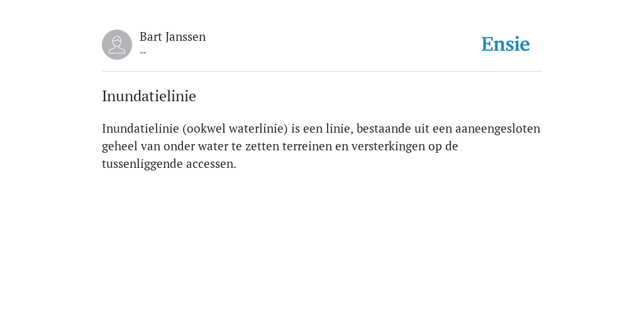The width and height of the screenshot is (644, 322).
Task: Select the author name Bart Janssen
Action: pyautogui.click(x=172, y=37)
